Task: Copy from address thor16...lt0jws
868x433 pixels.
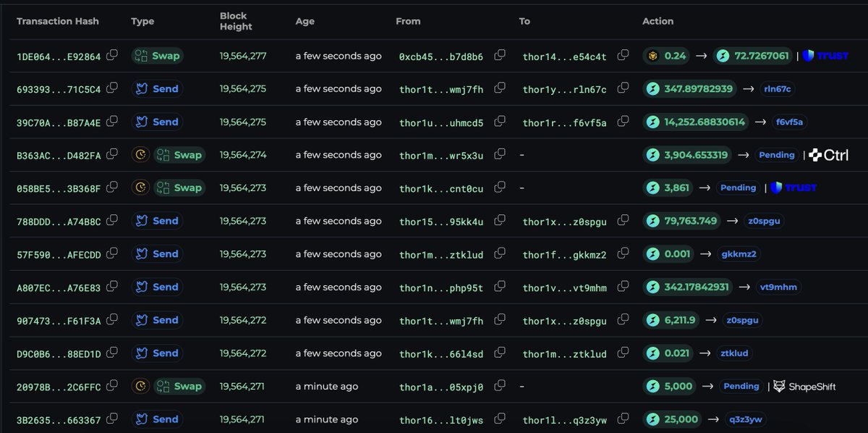Action: click(x=499, y=419)
